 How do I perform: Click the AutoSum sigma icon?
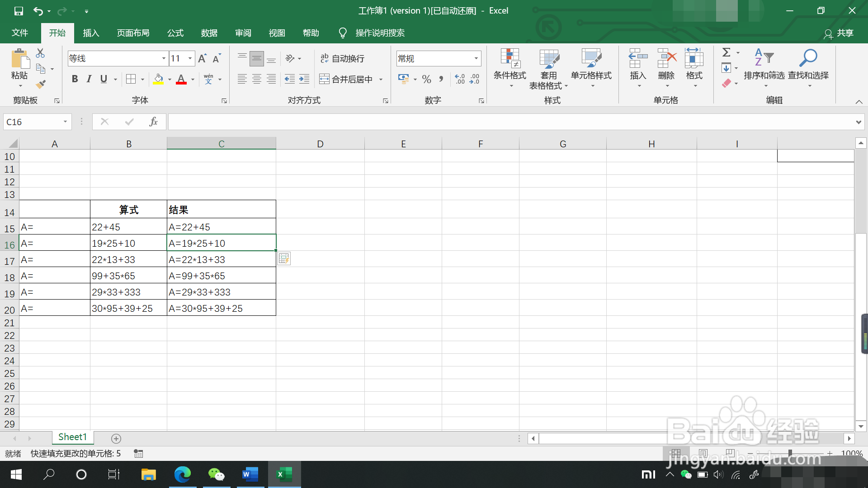tap(726, 52)
